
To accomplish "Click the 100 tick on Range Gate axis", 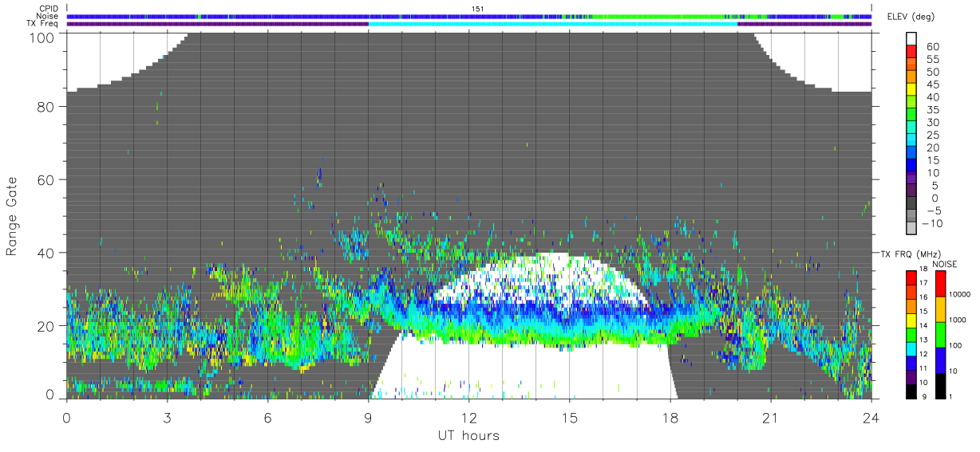I will [x=41, y=37].
